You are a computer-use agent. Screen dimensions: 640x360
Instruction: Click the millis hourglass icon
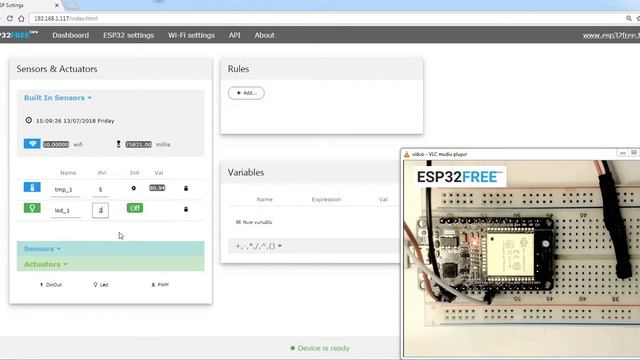pos(118,144)
